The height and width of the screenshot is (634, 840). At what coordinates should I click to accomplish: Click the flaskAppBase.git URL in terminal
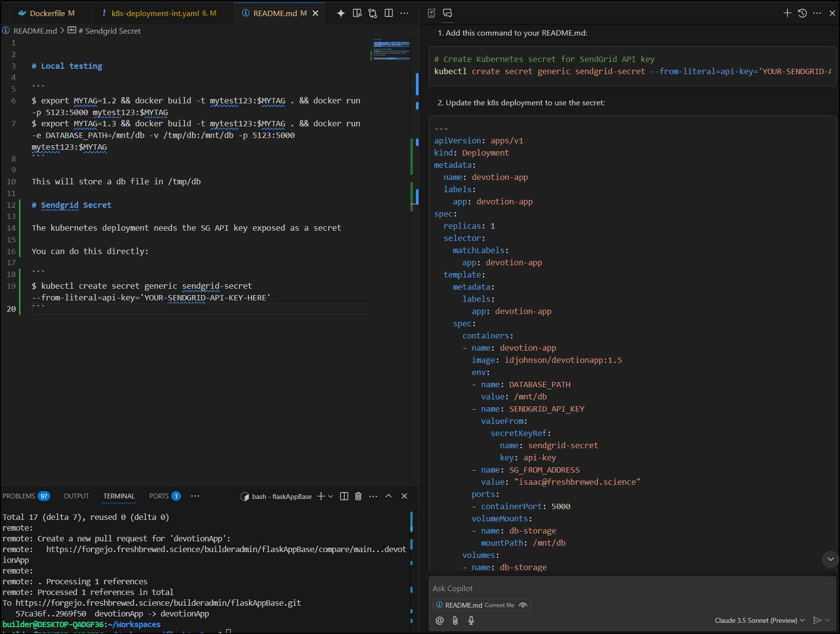coord(158,603)
